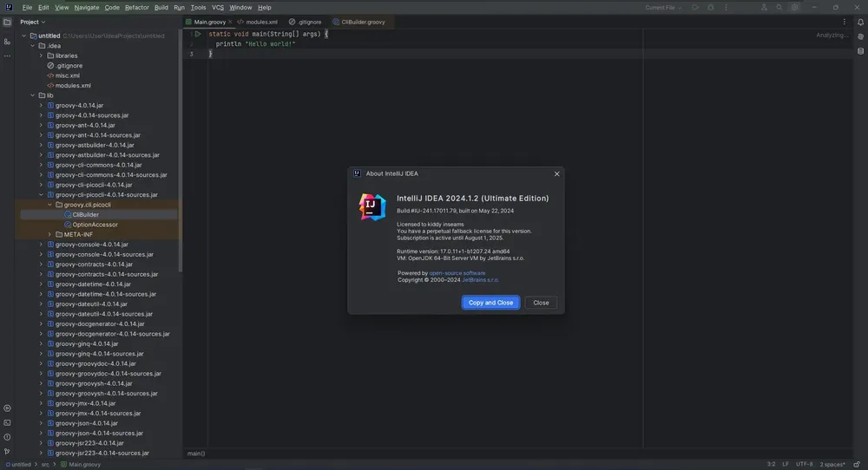868x470 pixels.
Task: Open Search Everywhere magnifier icon
Action: tap(779, 7)
